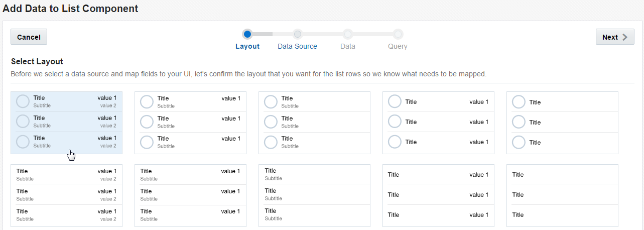Choose avatar layout with title only
The image size is (644, 230).
[562, 123]
